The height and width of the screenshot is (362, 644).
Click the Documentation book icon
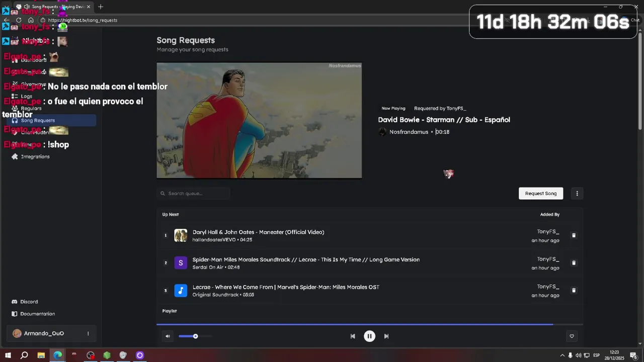pos(15,314)
